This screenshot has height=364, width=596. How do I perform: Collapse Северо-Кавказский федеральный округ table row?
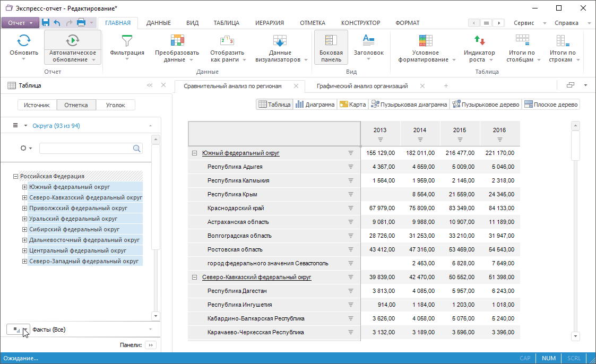[x=194, y=277]
